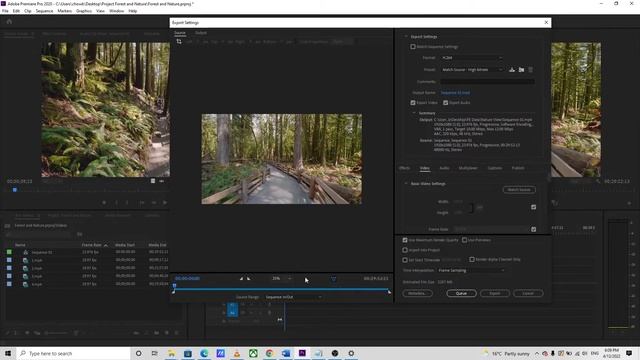Click the Windows search box
Image resolution: width=640 pixels, height=360 pixels.
click(x=73, y=353)
